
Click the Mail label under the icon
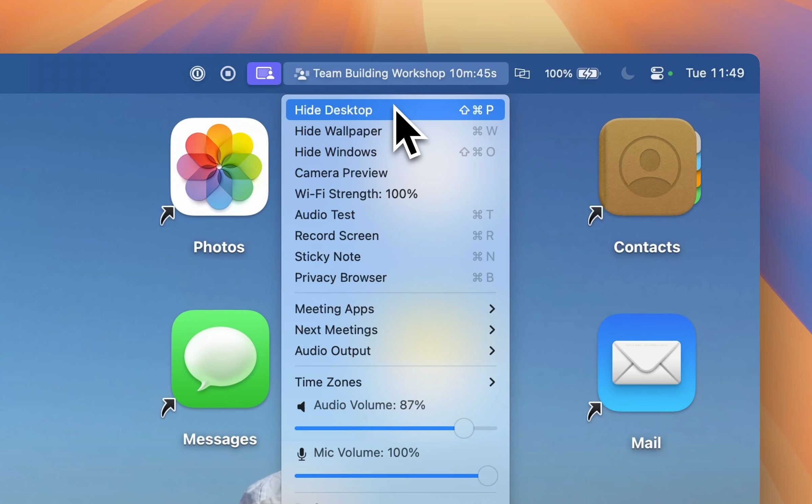click(646, 443)
